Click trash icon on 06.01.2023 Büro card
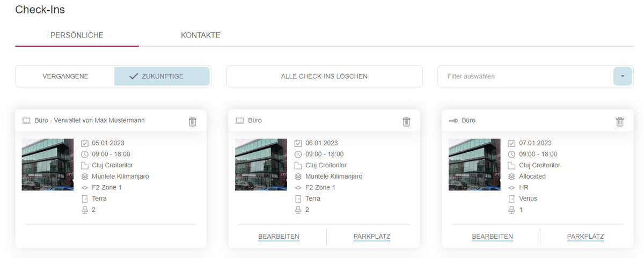The image size is (644, 258). click(406, 121)
